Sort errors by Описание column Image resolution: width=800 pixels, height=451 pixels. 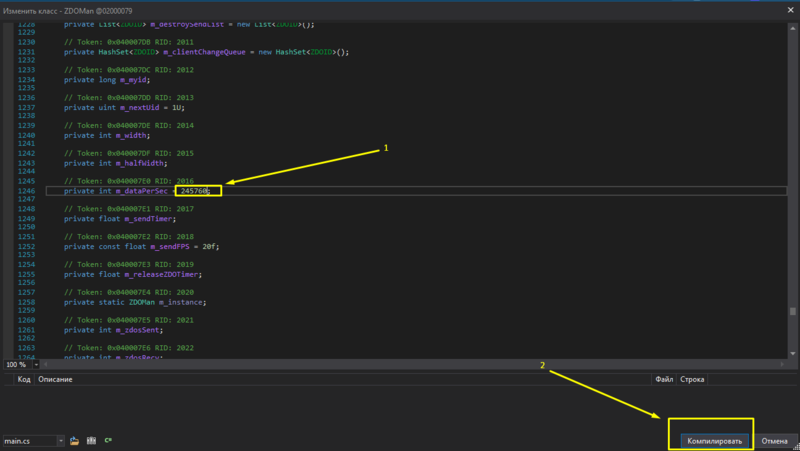click(x=58, y=380)
